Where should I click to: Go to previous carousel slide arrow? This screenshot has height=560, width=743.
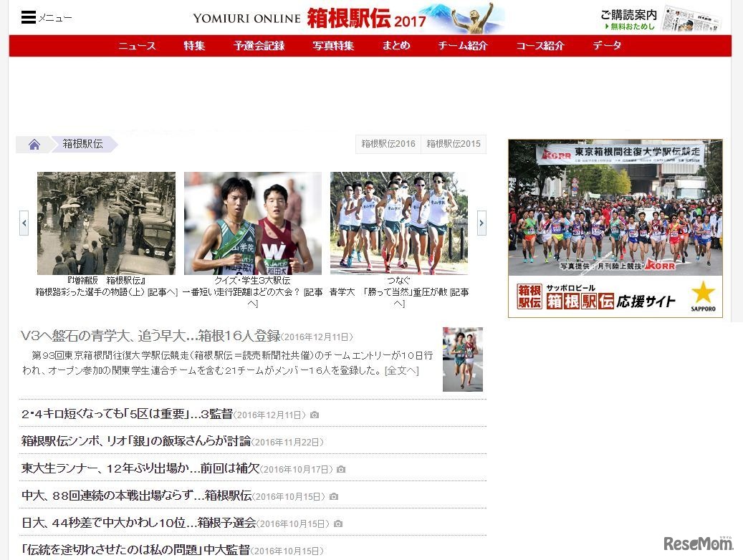click(x=24, y=223)
